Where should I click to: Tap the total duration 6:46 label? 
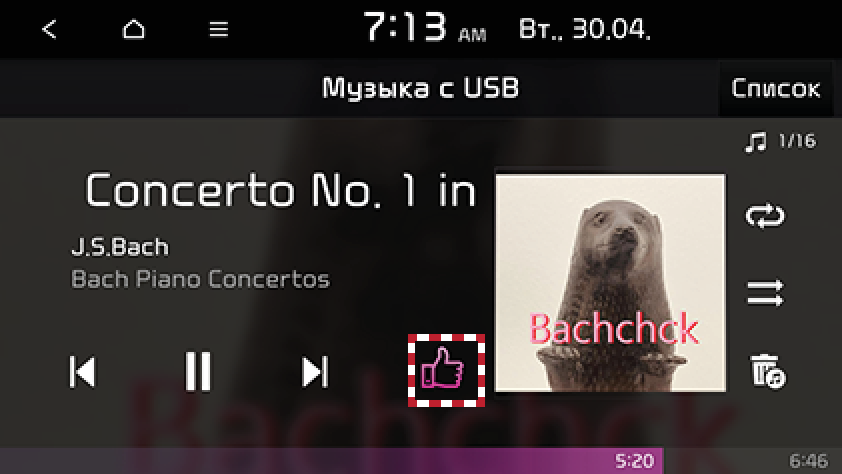click(808, 461)
